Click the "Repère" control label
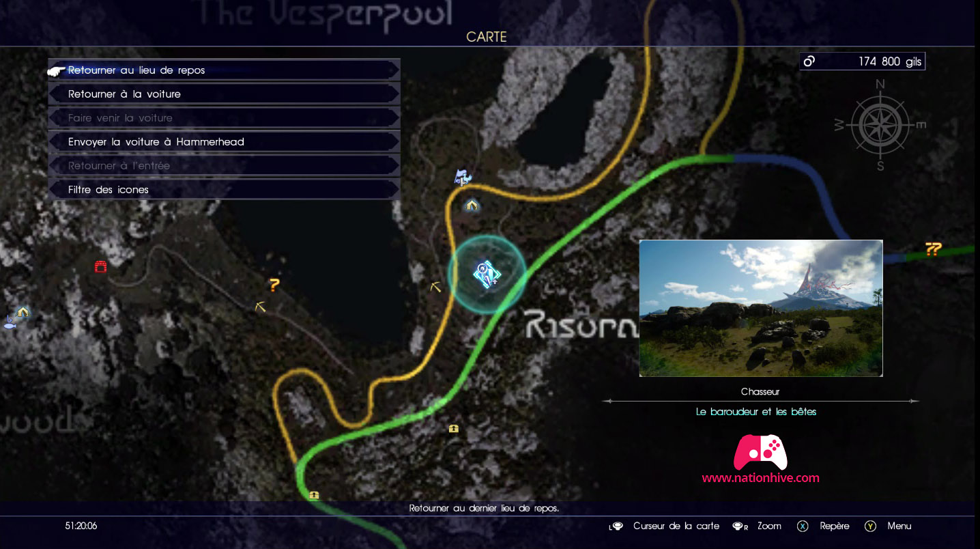Screen dimensions: 980x549 point(835,526)
